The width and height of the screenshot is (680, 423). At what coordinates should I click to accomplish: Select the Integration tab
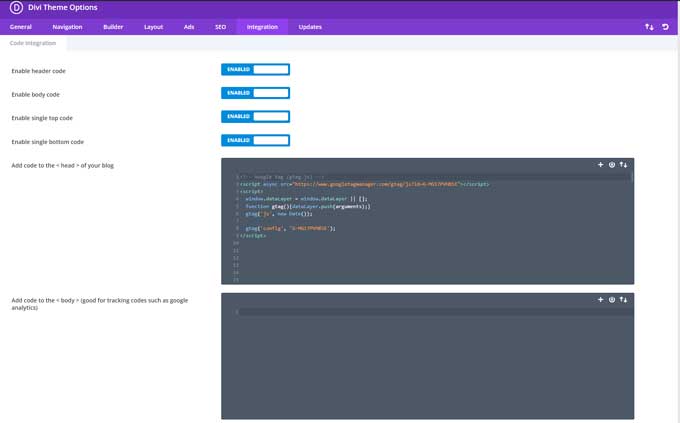262,27
